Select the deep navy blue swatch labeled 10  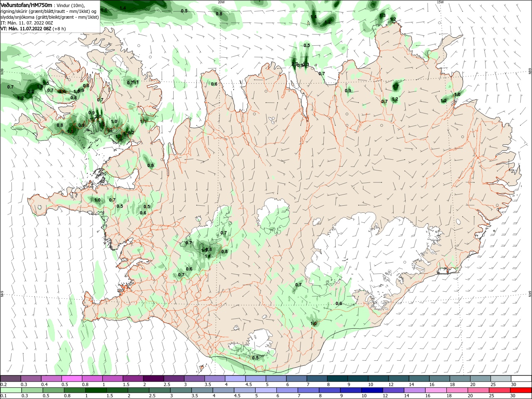(x=372, y=390)
